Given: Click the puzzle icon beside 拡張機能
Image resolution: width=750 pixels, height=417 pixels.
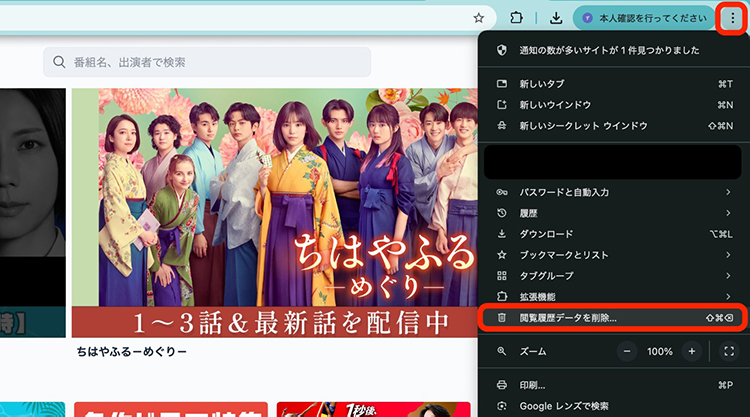Looking at the screenshot, I should pyautogui.click(x=501, y=296).
